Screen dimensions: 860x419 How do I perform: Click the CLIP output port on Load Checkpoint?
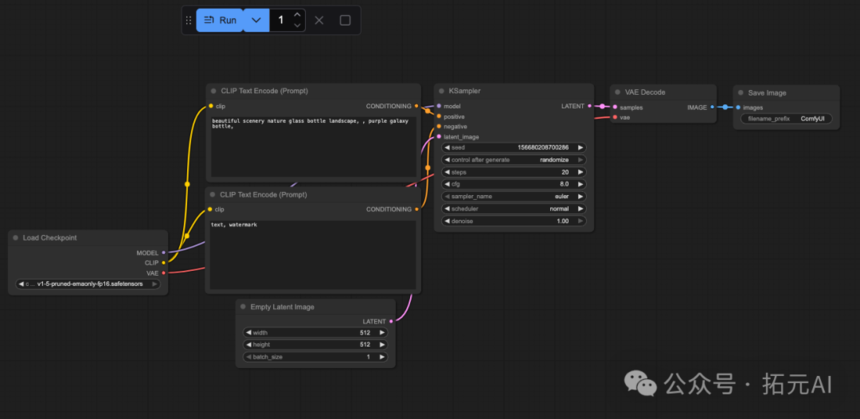click(163, 263)
